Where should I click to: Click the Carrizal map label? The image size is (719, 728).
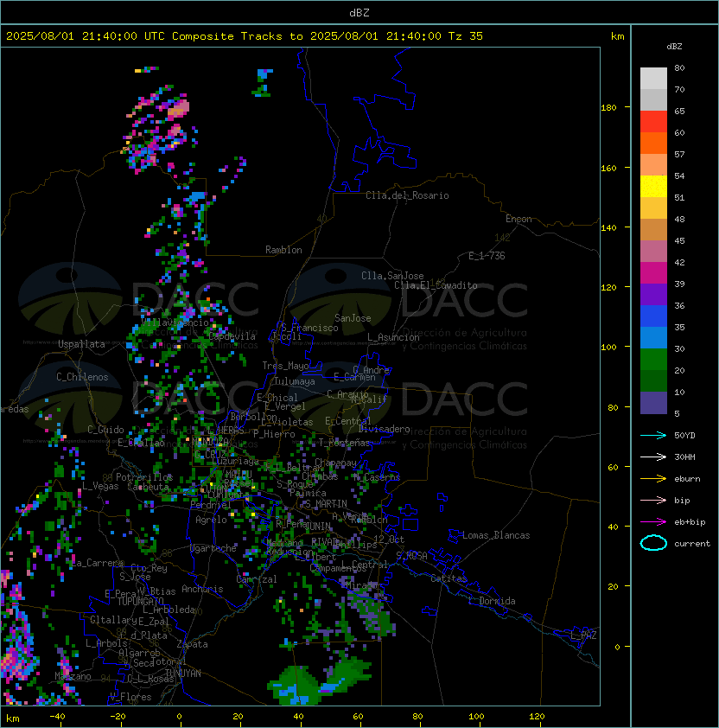pyautogui.click(x=257, y=579)
